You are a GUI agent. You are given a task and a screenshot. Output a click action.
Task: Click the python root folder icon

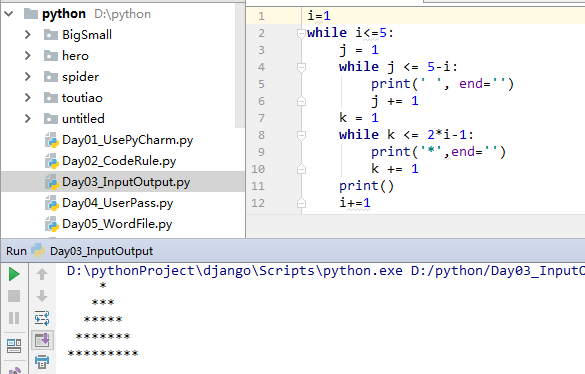click(31, 14)
